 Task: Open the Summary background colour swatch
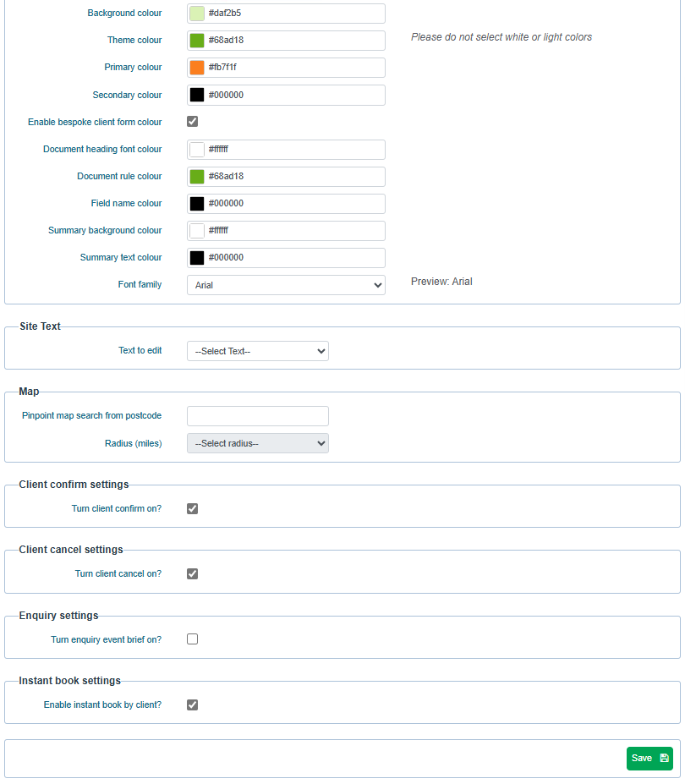[x=197, y=231]
